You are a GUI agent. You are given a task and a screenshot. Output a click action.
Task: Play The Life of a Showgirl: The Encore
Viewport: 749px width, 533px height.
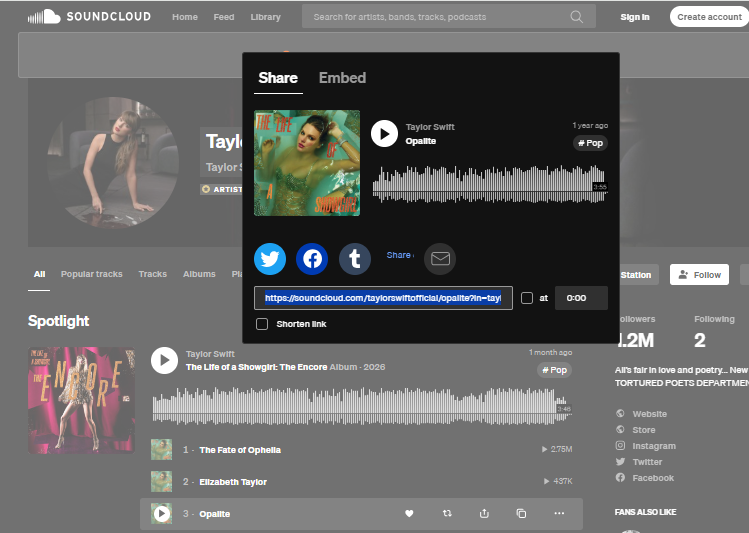point(164,361)
